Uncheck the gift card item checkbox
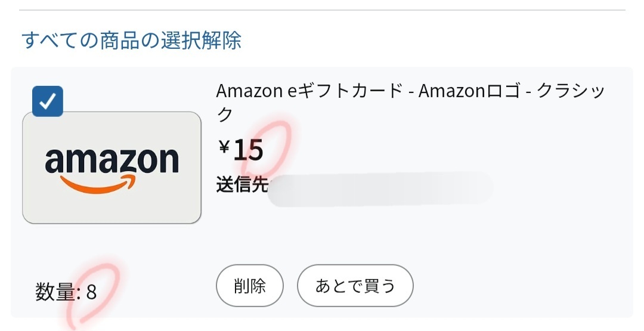644x331 pixels. 48,101
